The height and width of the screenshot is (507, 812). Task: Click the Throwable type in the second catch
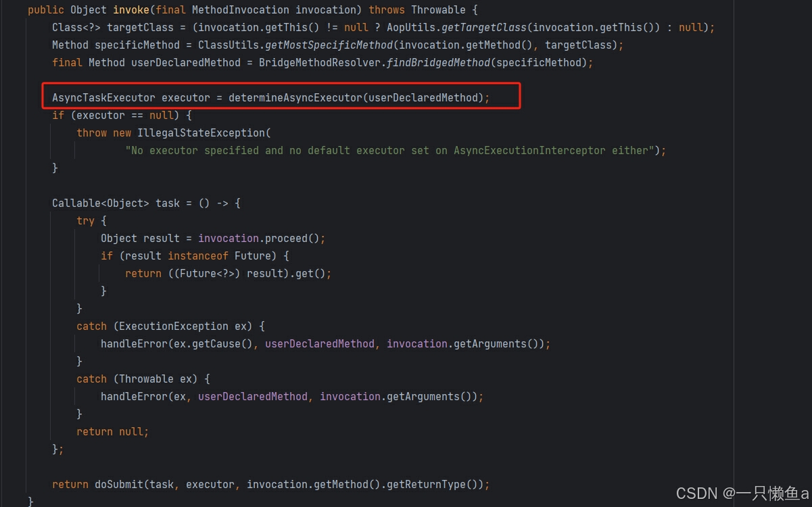(147, 379)
